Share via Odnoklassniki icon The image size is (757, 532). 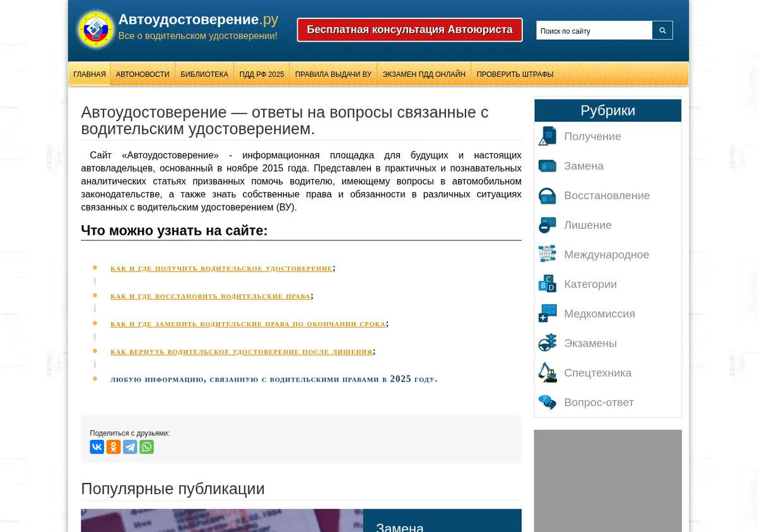114,447
